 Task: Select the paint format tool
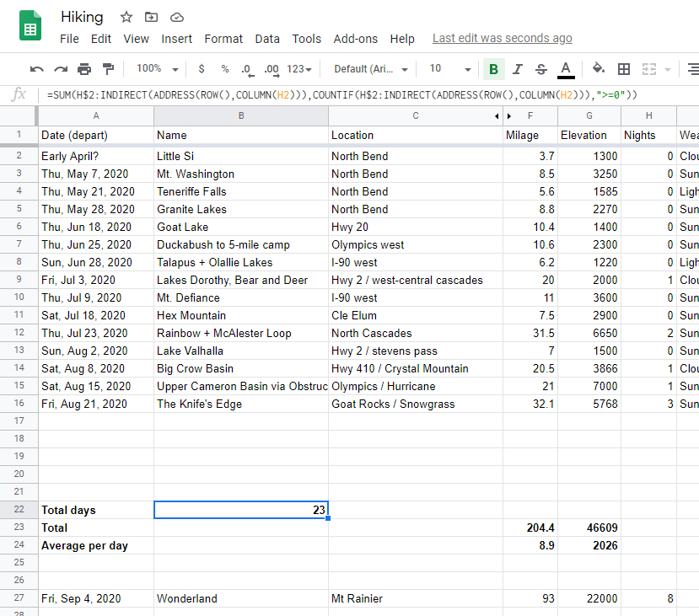108,69
